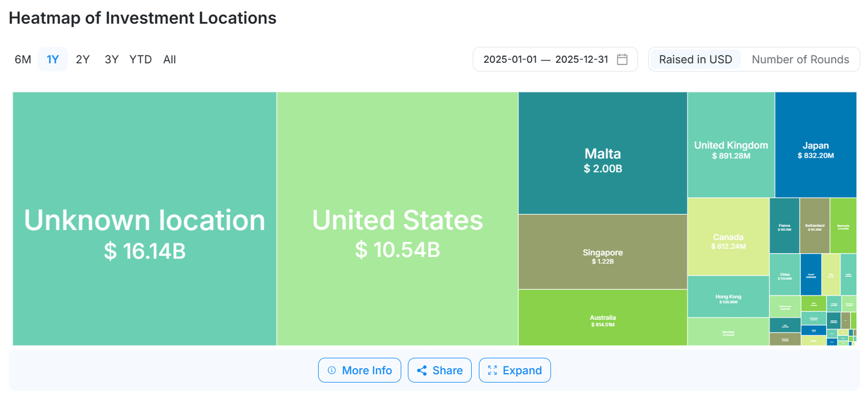Select the 1Y time range
Image resolution: width=868 pixels, height=404 pixels.
point(53,59)
